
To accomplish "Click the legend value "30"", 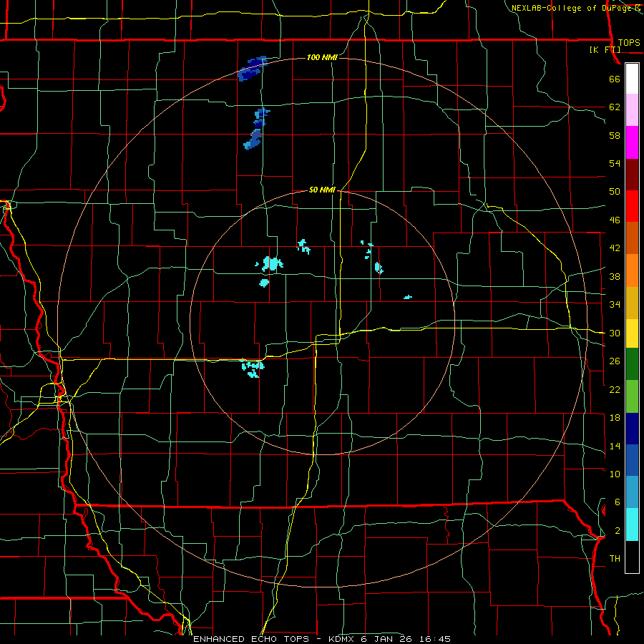I will tap(615, 333).
